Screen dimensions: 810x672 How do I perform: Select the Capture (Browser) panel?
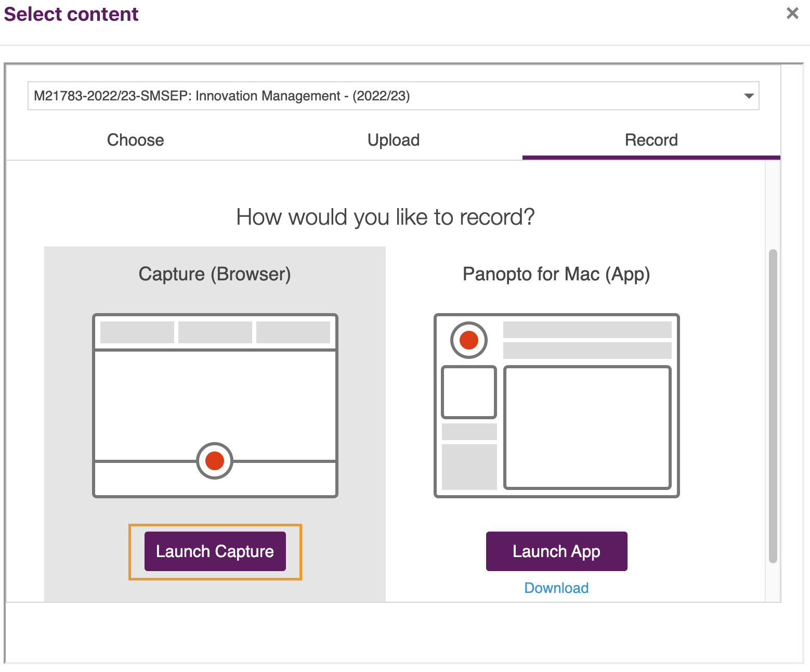coord(214,274)
